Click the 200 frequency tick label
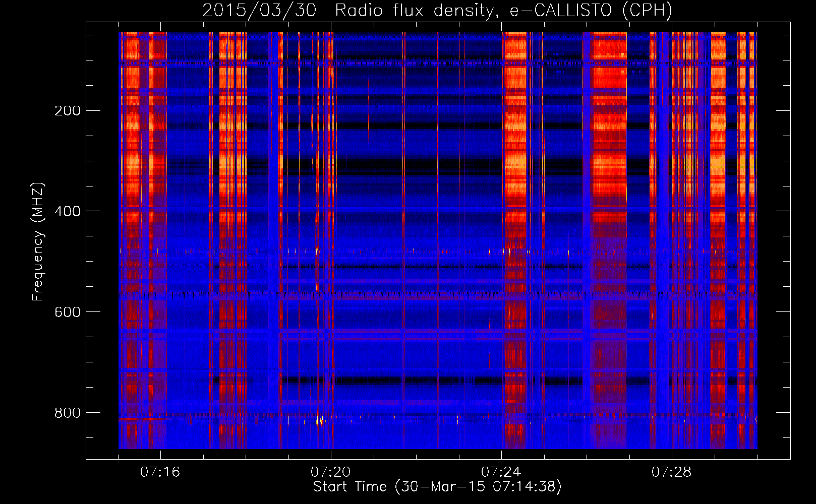This screenshot has width=816, height=504. 68,111
